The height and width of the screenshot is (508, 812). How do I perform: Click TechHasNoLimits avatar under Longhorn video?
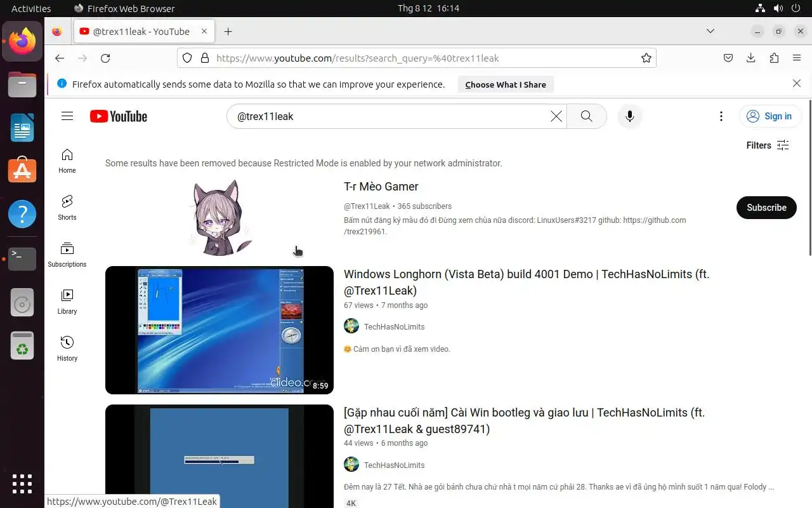[351, 326]
